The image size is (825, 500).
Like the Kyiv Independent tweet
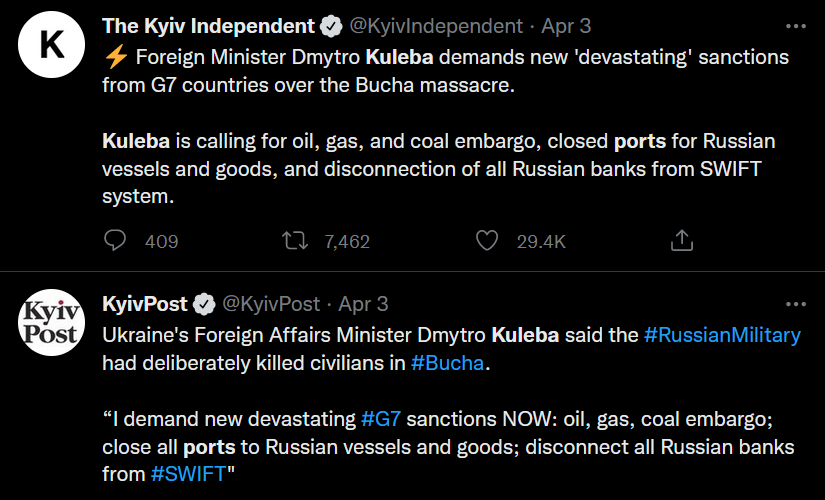[487, 241]
